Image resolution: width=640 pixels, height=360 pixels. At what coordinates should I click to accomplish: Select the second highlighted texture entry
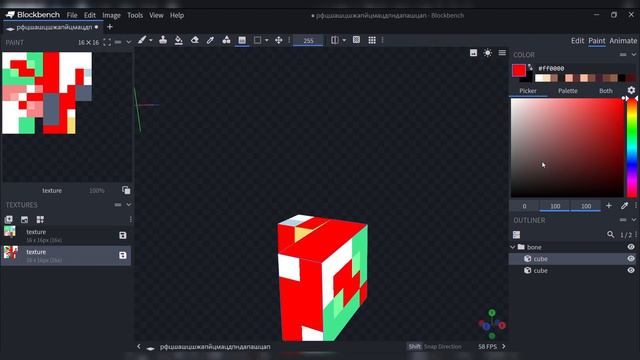[x=66, y=256]
